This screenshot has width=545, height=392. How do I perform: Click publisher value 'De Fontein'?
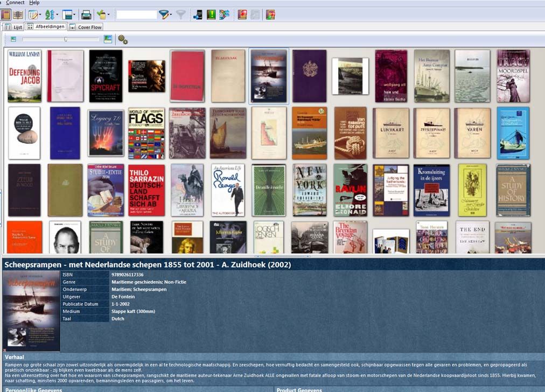(123, 297)
